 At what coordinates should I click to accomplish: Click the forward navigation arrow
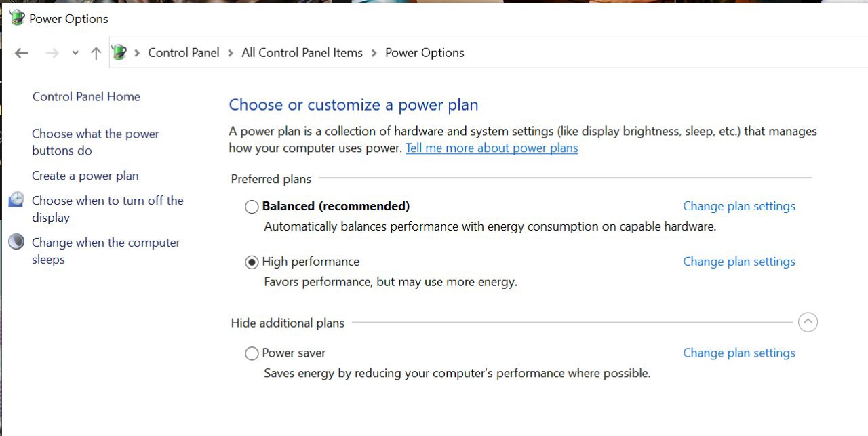coord(52,53)
